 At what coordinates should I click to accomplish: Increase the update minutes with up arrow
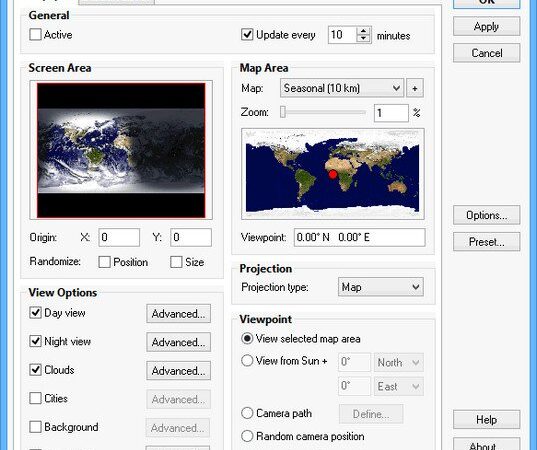[x=364, y=31]
